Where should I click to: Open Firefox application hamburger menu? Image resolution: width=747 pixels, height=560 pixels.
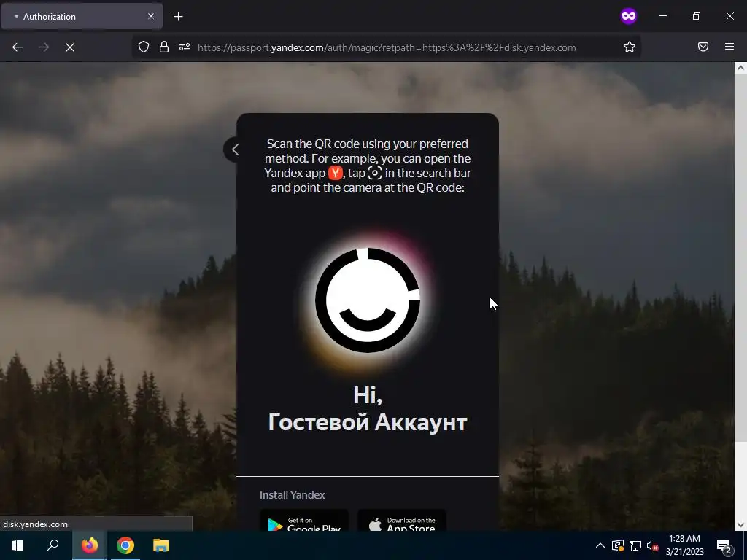click(729, 47)
